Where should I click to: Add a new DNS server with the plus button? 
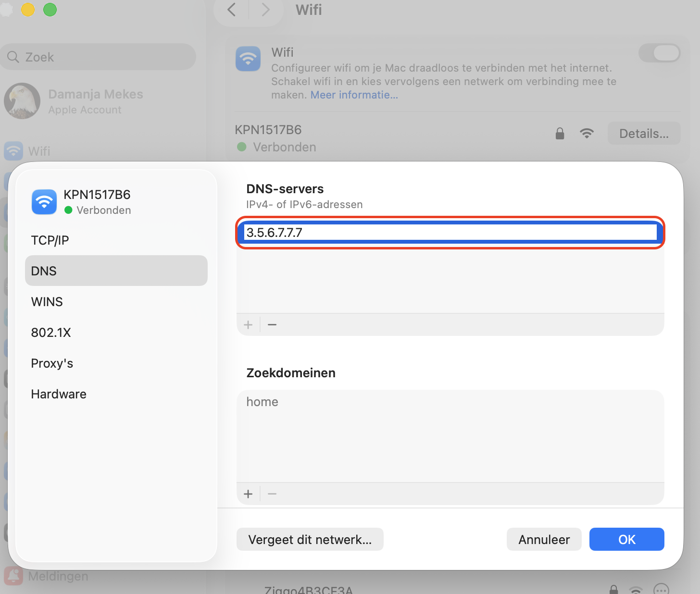[248, 324]
